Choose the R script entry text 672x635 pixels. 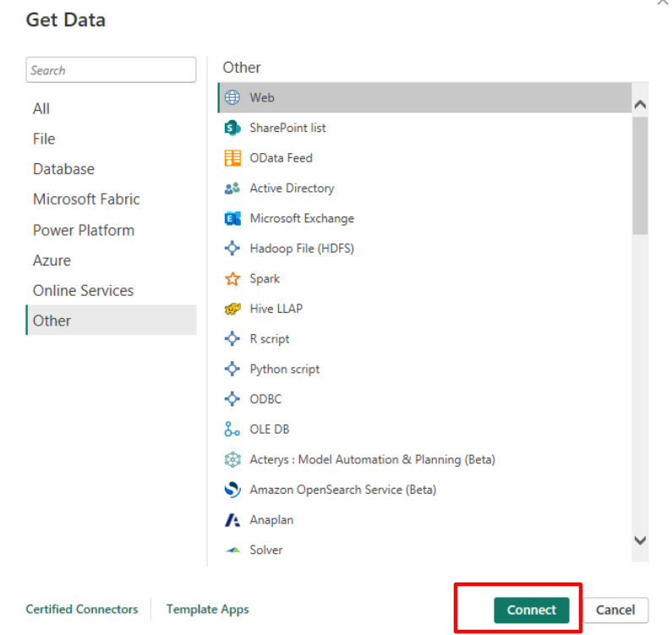tap(269, 339)
